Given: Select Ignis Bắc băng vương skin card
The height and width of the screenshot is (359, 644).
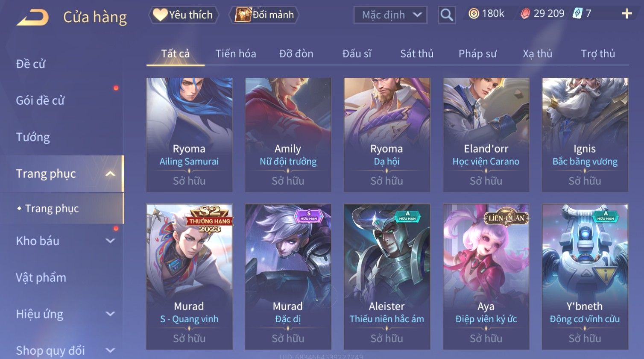Looking at the screenshot, I should click(x=585, y=135).
